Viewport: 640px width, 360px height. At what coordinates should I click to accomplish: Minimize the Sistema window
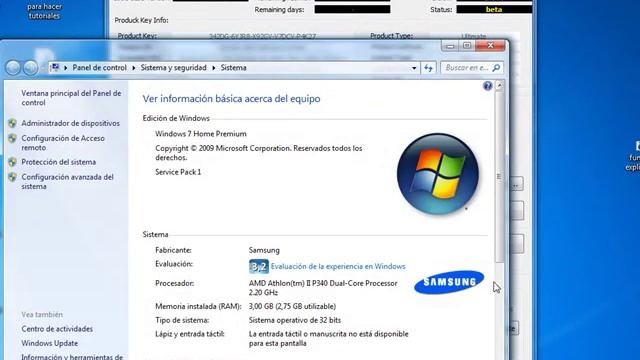tap(450, 46)
